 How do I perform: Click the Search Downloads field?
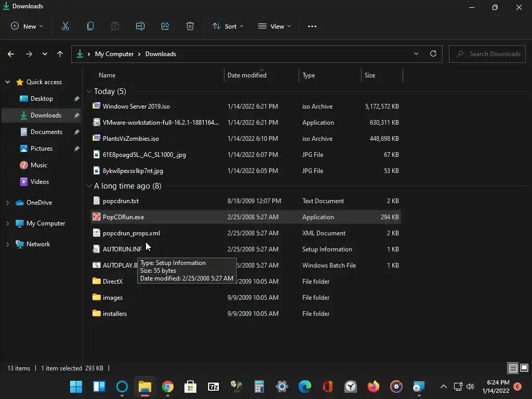pos(487,54)
